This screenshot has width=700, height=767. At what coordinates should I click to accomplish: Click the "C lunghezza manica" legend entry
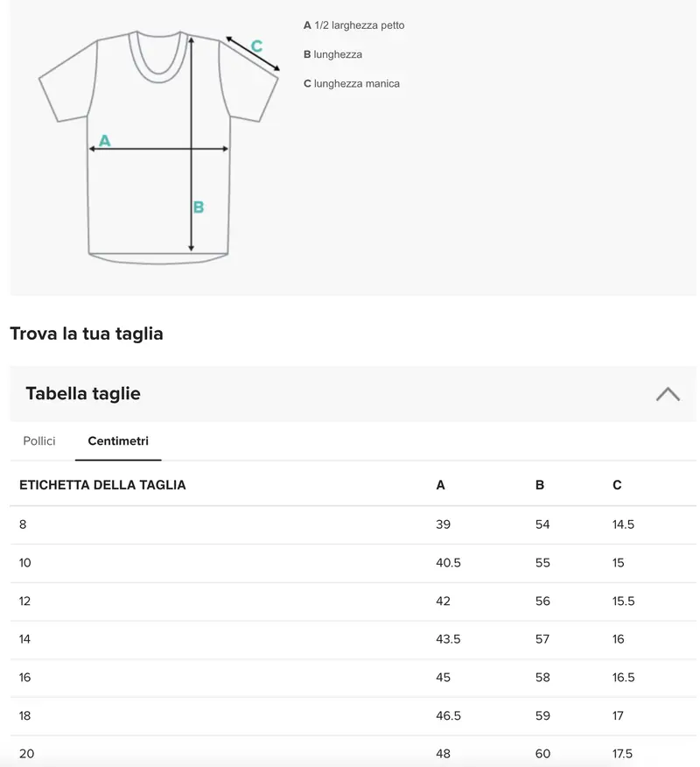pyautogui.click(x=352, y=84)
